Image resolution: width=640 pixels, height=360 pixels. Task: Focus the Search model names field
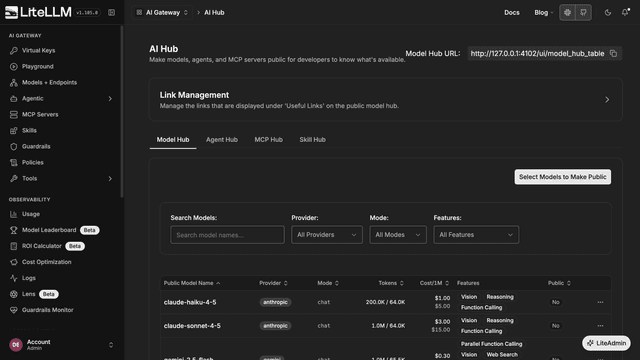point(227,235)
